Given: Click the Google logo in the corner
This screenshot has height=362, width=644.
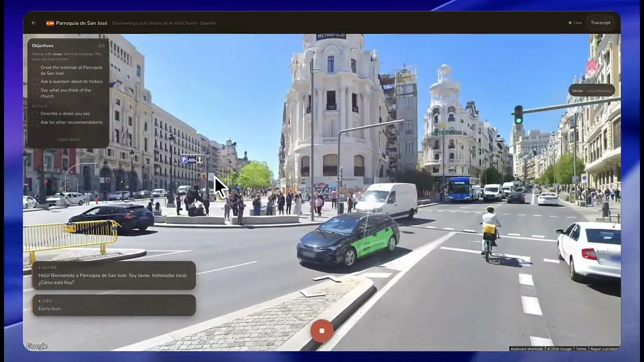Looking at the screenshot, I should coord(37,346).
